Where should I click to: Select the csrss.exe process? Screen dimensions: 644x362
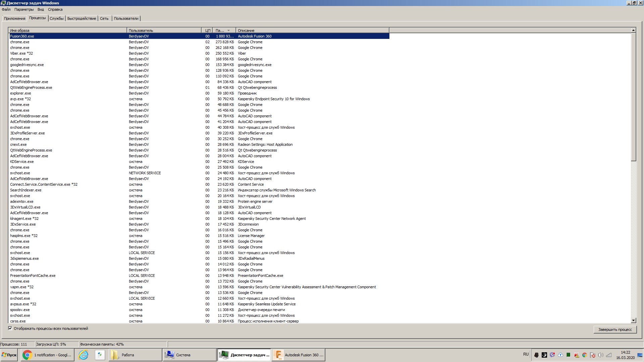click(199, 321)
